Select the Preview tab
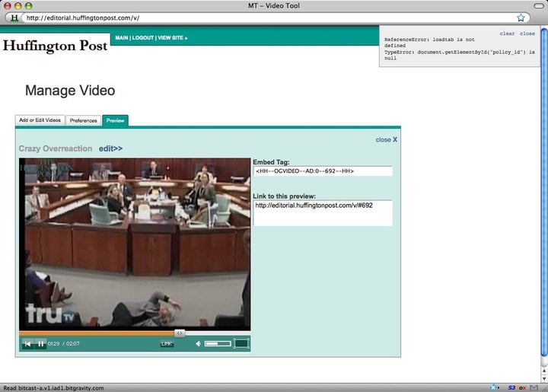This screenshot has width=548, height=392. coord(116,120)
